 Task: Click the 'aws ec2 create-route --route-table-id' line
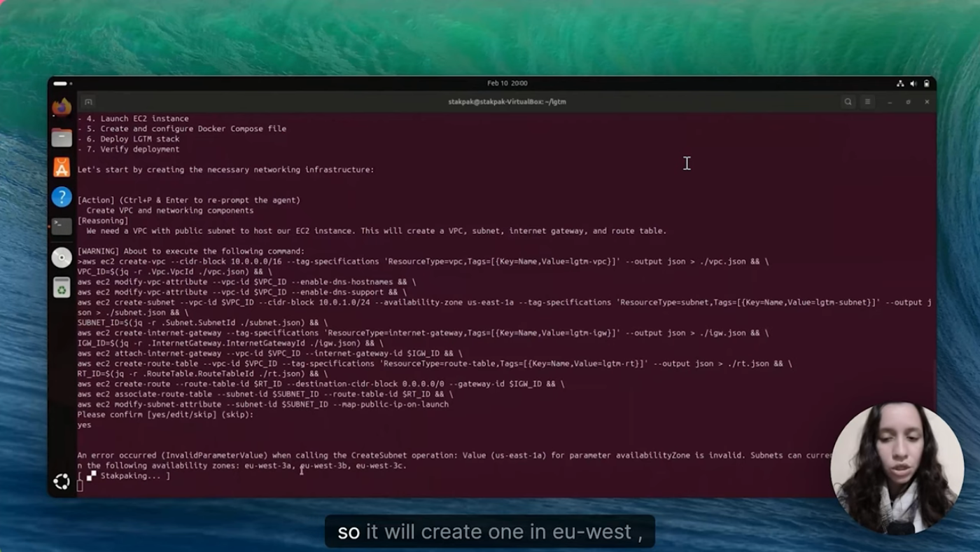321,384
